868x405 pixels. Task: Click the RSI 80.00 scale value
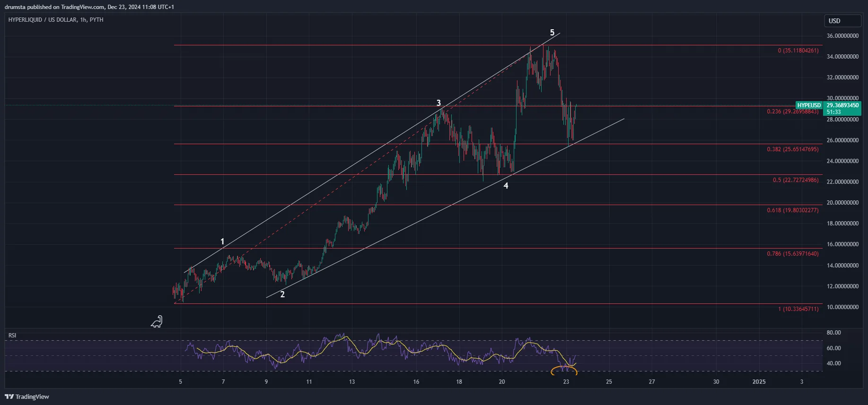click(x=833, y=333)
